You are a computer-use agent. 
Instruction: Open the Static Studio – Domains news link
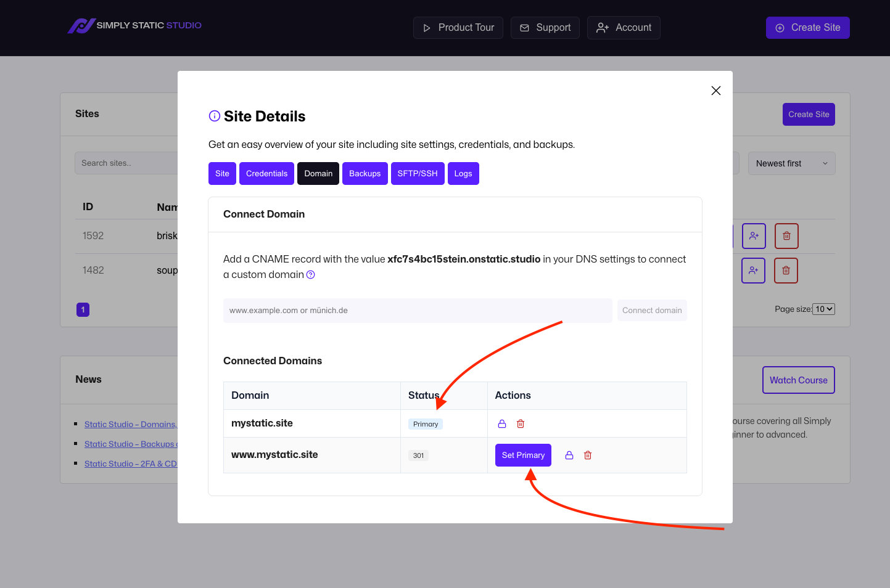click(131, 424)
